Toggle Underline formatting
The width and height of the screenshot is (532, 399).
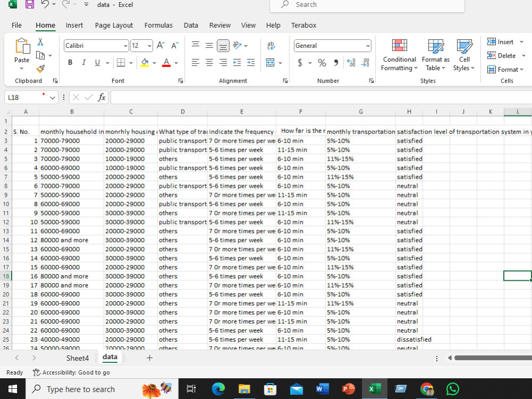coord(97,62)
